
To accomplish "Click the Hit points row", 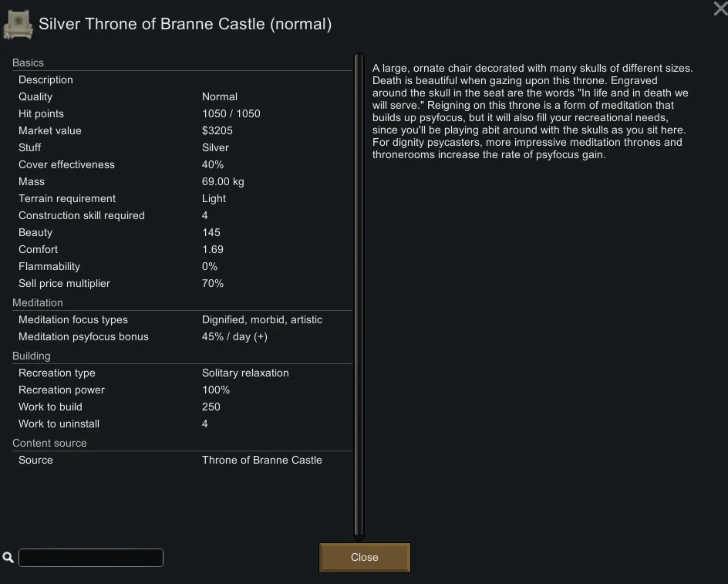I will point(182,113).
